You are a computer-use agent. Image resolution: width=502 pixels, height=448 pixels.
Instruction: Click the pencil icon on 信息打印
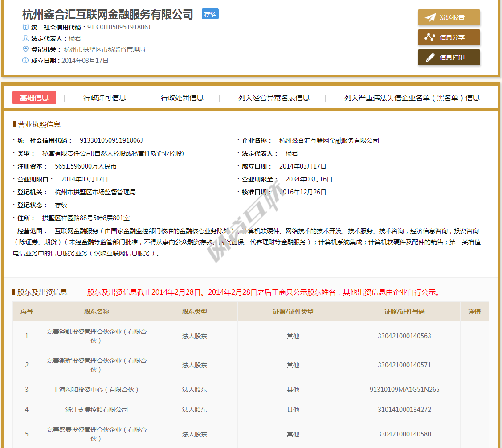coord(430,58)
